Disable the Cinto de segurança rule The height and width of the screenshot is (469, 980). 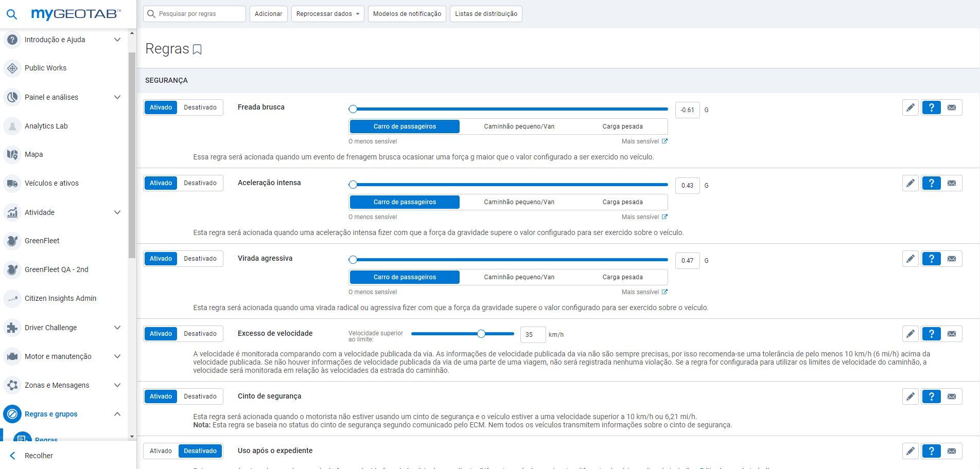(200, 396)
